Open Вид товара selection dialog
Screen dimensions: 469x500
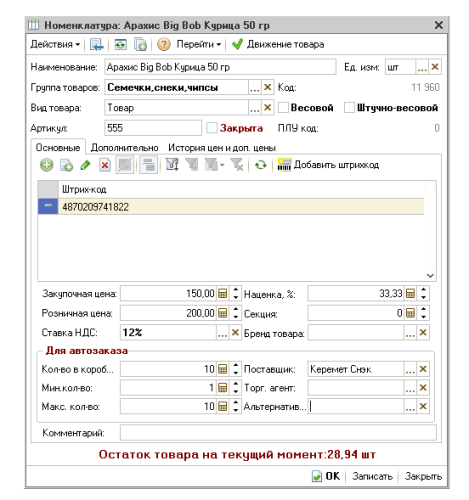coord(255,108)
